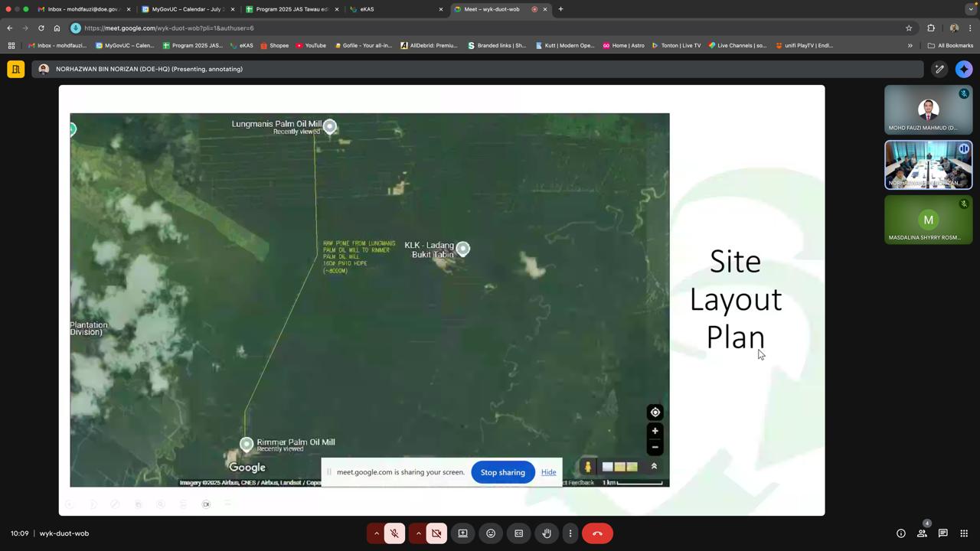Stop sharing the screen
This screenshot has height=551, width=980.
tap(502, 472)
